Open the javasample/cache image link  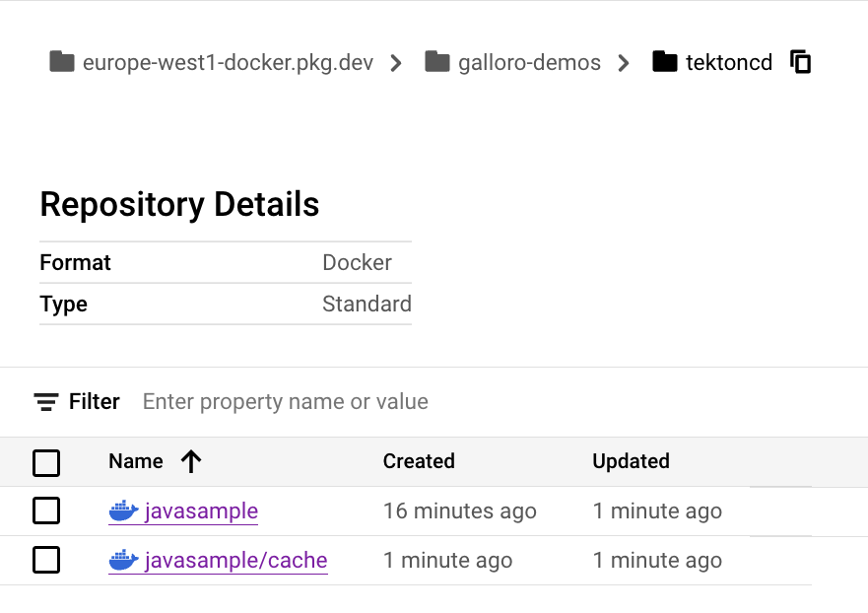pos(235,561)
